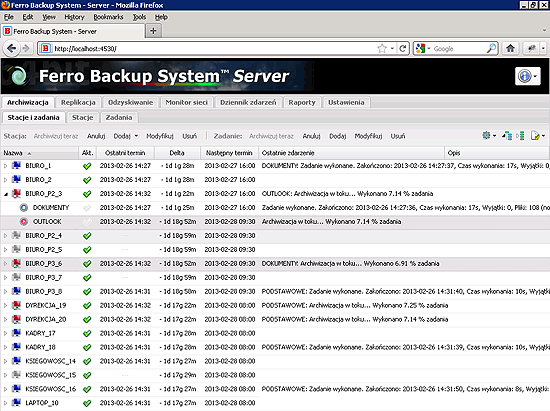Click Usuń for the task

398,136
